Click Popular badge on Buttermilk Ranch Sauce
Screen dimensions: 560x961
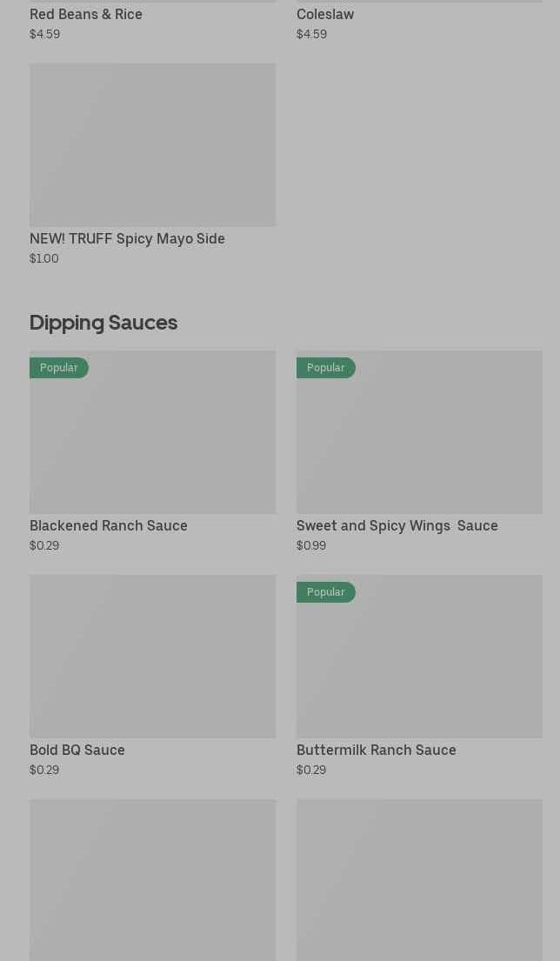click(326, 592)
